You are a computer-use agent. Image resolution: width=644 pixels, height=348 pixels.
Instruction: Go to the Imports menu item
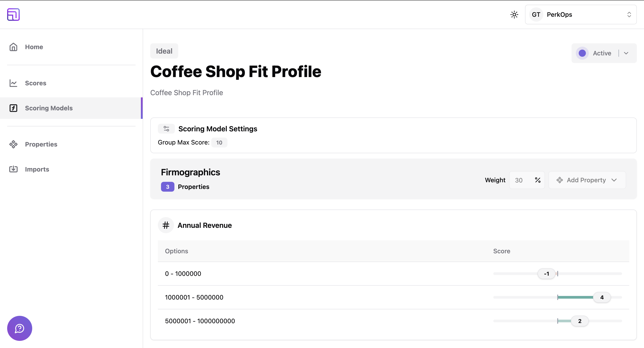click(x=37, y=169)
